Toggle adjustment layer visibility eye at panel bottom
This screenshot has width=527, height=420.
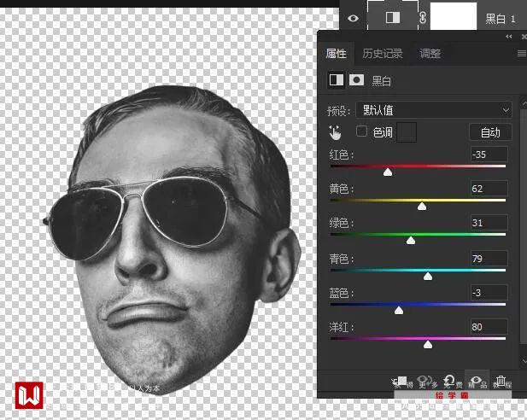click(477, 381)
